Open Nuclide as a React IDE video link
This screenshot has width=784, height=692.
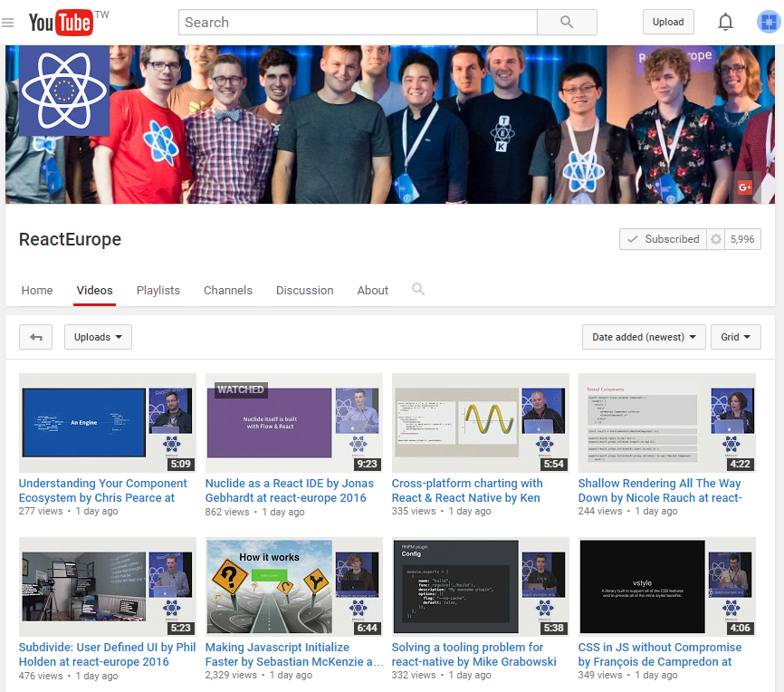pyautogui.click(x=290, y=490)
